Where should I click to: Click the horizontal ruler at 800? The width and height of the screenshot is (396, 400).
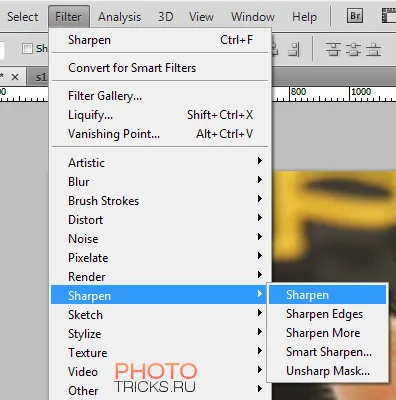[298, 92]
